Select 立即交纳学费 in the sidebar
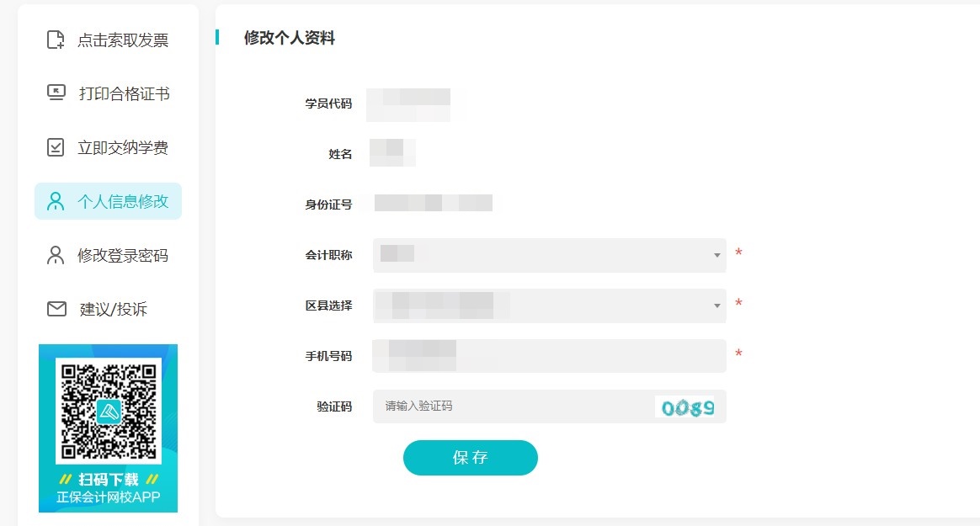980x526 pixels. [123, 147]
